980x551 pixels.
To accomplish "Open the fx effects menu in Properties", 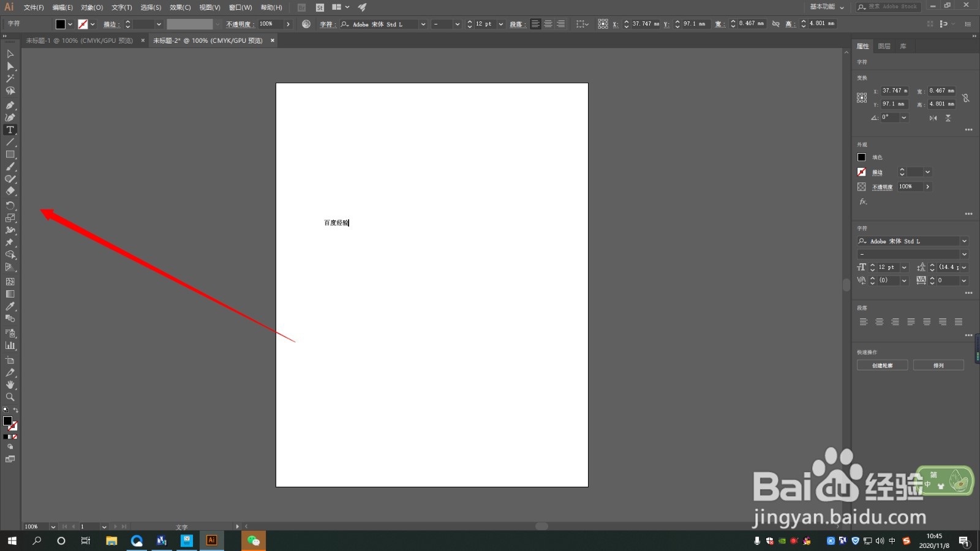I will pyautogui.click(x=862, y=201).
